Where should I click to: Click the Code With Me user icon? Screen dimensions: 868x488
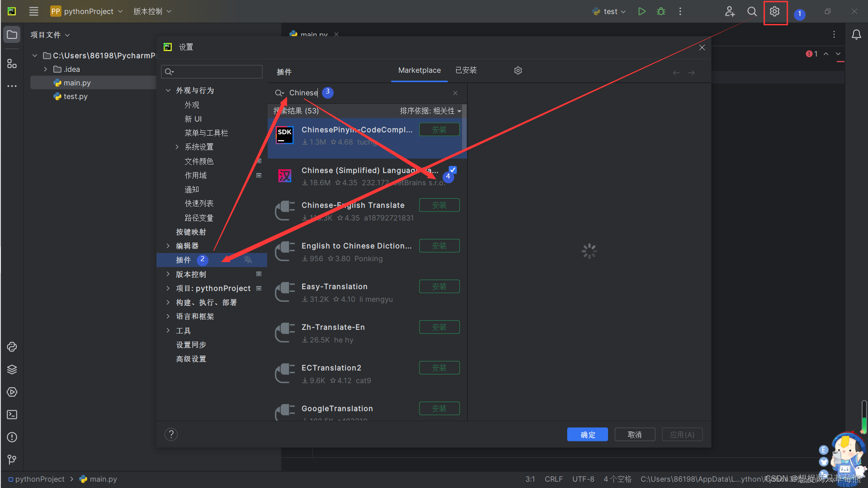[x=730, y=11]
